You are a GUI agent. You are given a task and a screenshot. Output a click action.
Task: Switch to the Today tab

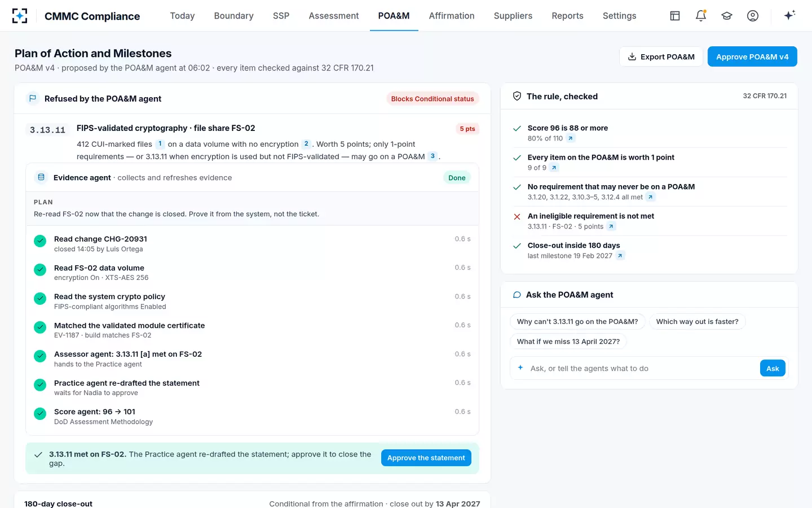182,16
